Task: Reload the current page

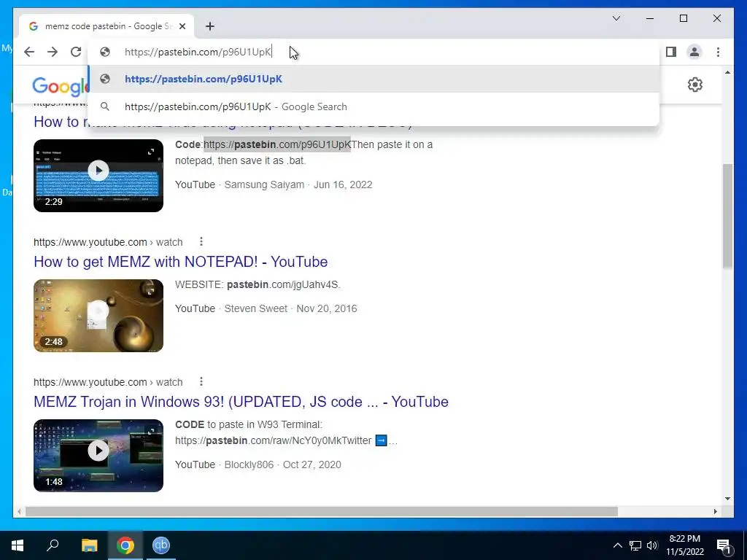Action: 76,52
